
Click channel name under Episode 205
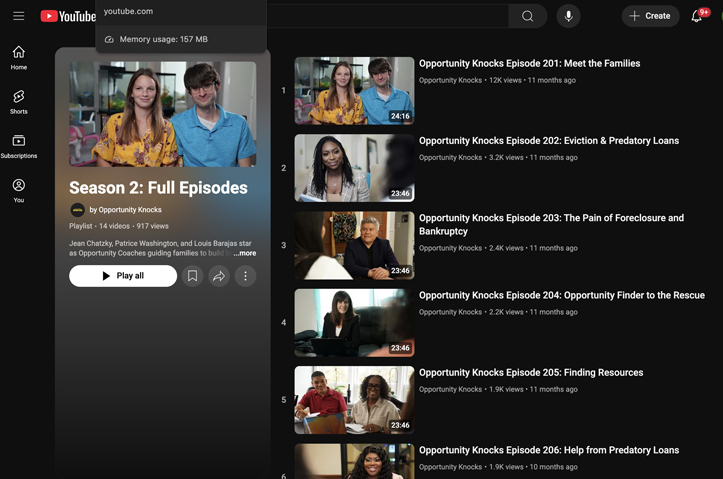(450, 389)
